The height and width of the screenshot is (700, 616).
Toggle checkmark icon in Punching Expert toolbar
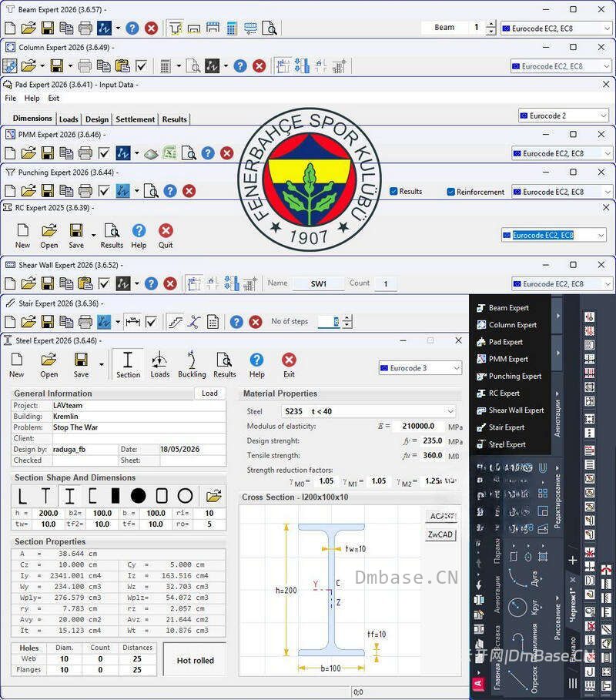(x=103, y=191)
